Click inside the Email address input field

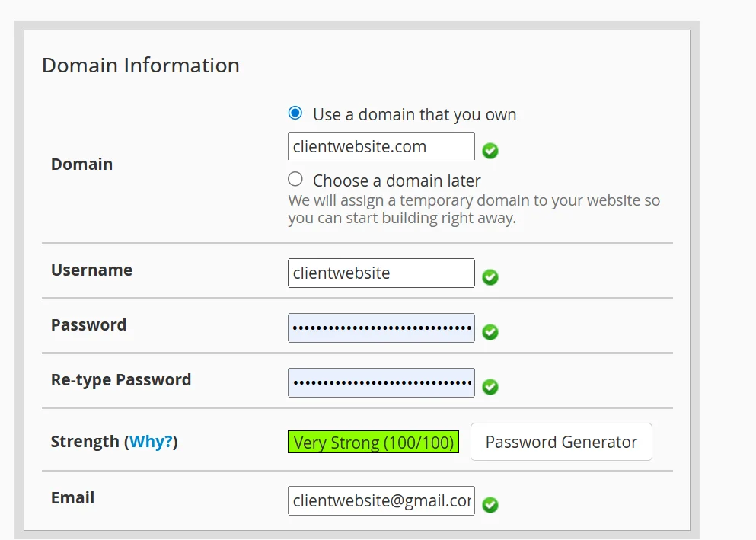(381, 500)
